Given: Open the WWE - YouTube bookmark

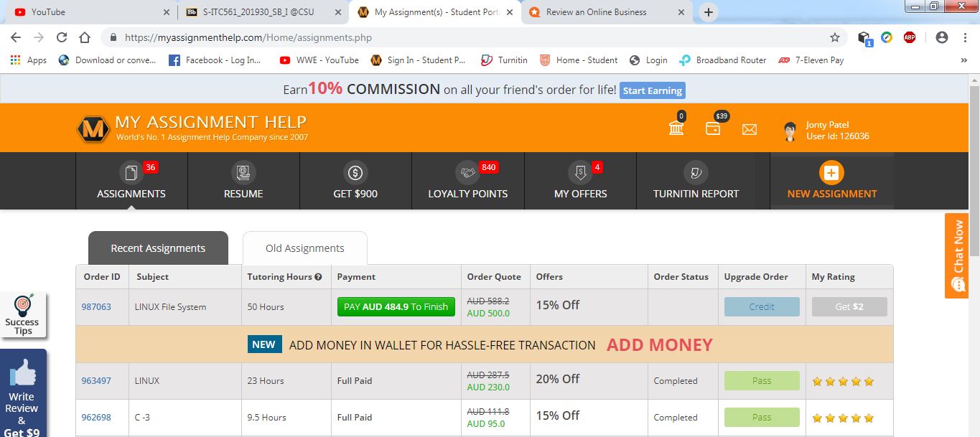Looking at the screenshot, I should click(319, 60).
